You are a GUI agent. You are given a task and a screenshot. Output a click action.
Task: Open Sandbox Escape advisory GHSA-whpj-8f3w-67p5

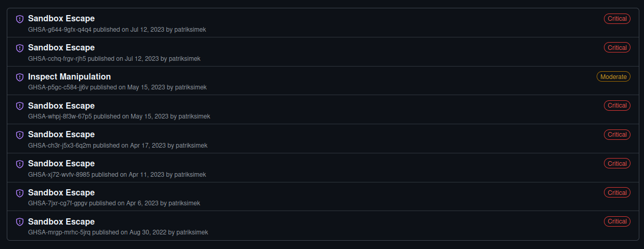(x=61, y=106)
